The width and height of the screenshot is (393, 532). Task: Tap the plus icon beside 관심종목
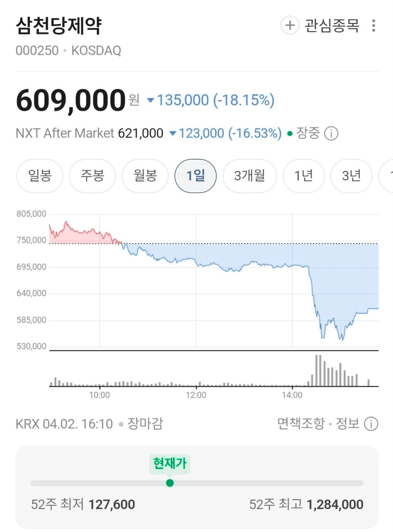click(290, 26)
